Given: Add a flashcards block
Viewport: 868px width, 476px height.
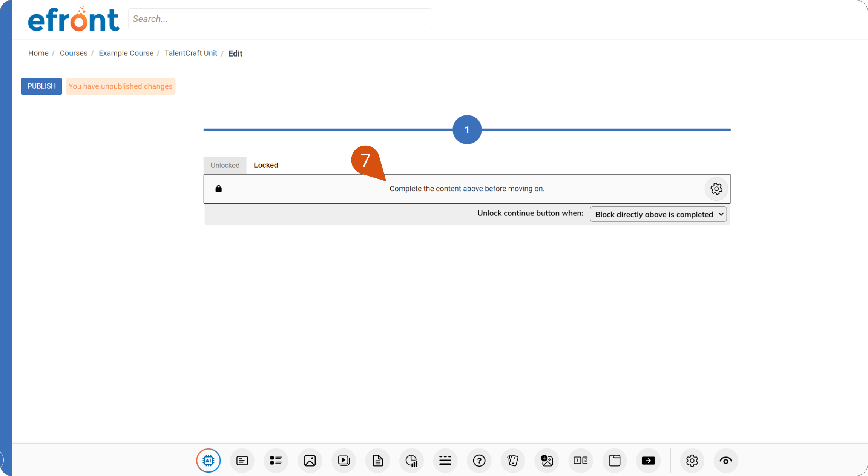Looking at the screenshot, I should [x=513, y=460].
